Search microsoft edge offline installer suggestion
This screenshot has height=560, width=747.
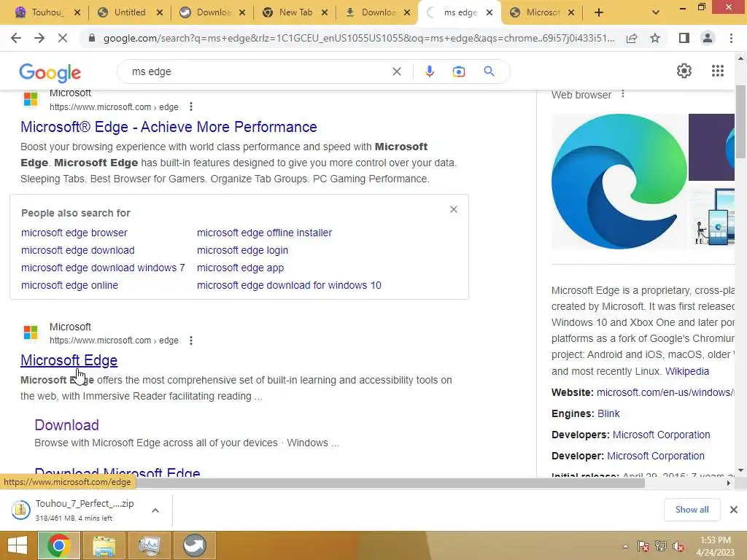point(264,233)
